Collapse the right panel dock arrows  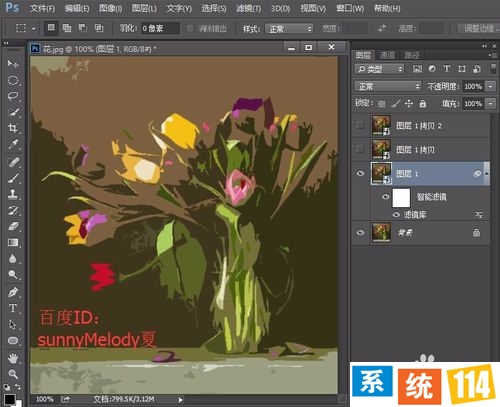tap(484, 46)
